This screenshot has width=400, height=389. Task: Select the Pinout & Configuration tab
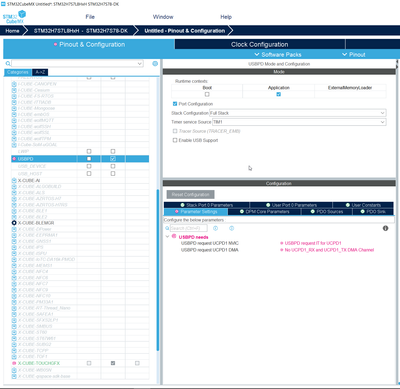(89, 44)
